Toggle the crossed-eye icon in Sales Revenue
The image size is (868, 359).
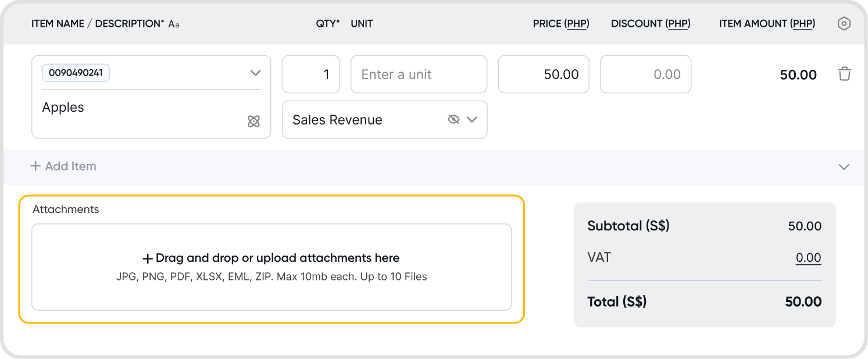453,119
